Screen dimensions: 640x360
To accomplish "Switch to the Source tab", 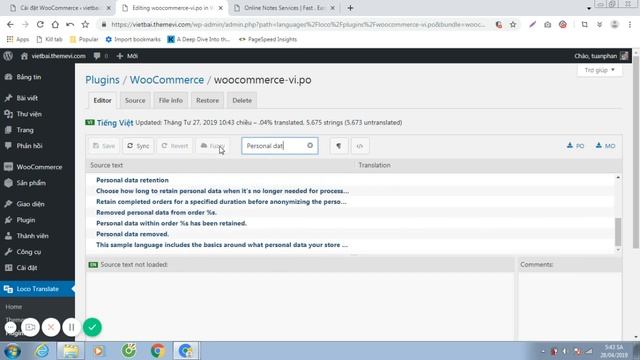I will [135, 100].
